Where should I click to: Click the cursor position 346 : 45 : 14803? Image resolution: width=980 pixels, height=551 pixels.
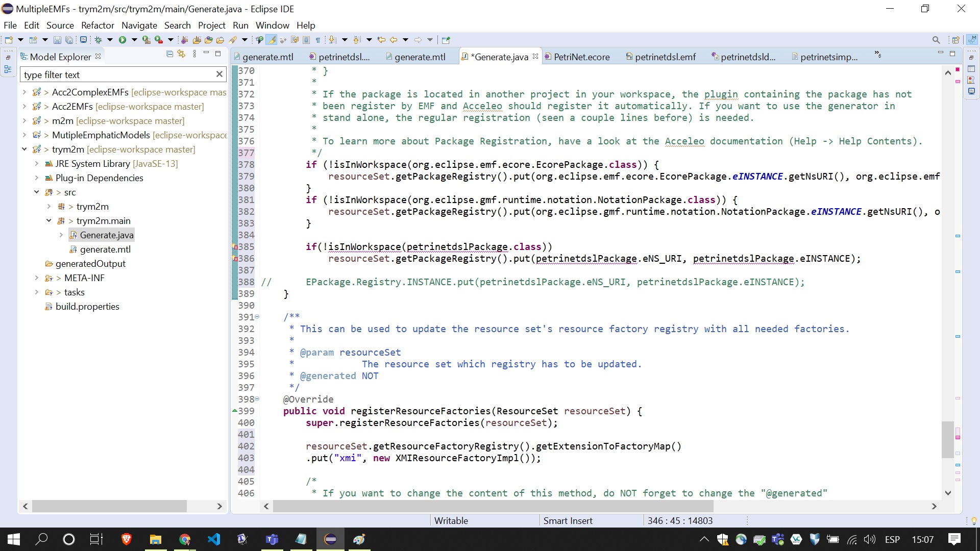(x=680, y=521)
